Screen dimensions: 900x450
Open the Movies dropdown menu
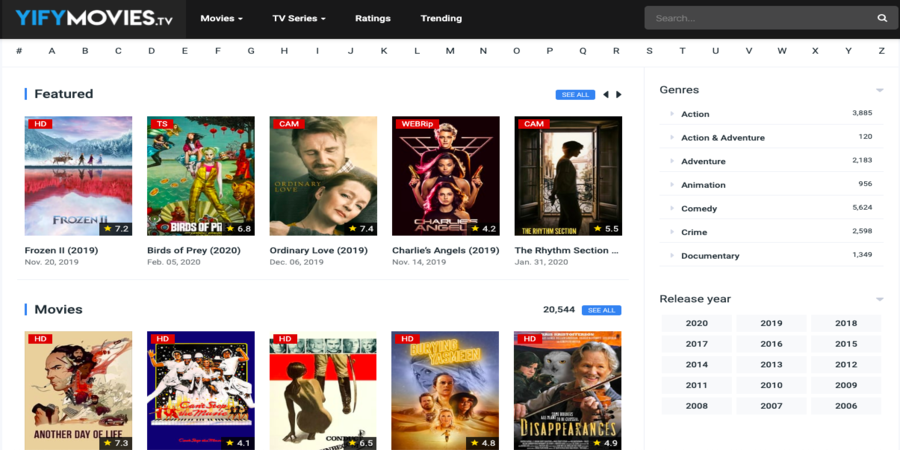point(222,18)
